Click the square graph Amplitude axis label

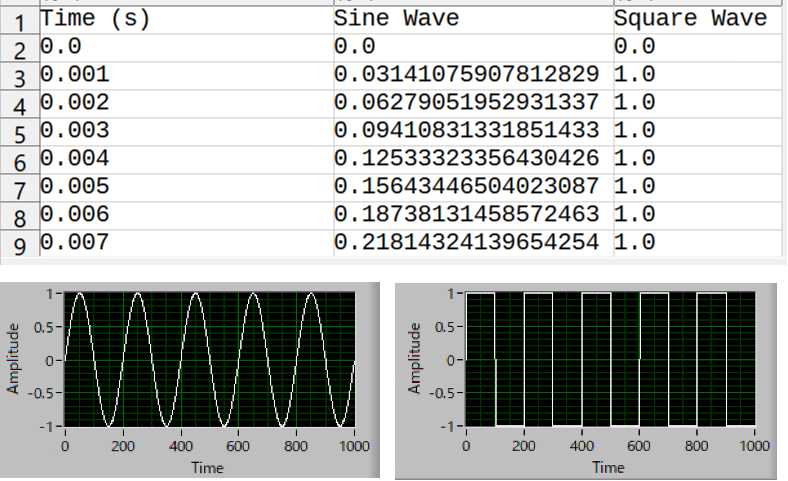coord(414,359)
